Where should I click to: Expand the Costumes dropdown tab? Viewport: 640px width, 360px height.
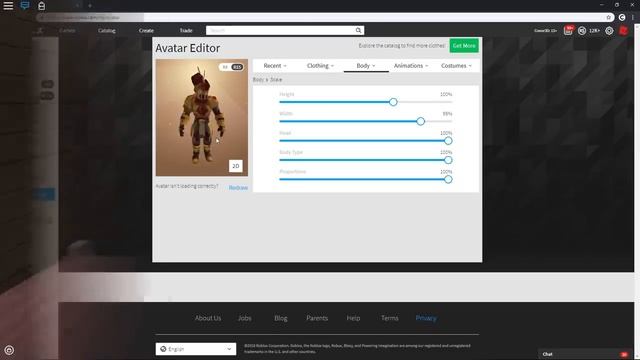(x=456, y=66)
